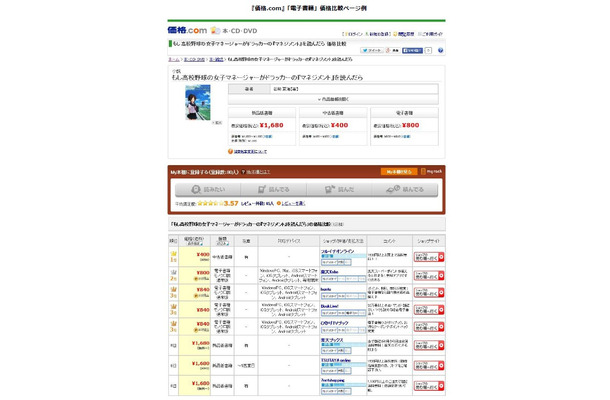Click the ¥400 used book price
The width and height of the screenshot is (610, 400).
[x=339, y=125]
